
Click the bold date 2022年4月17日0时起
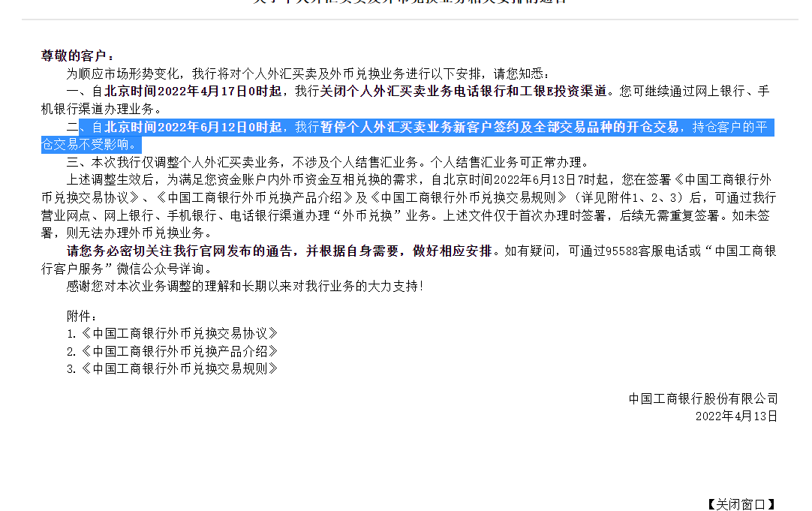tap(220, 91)
